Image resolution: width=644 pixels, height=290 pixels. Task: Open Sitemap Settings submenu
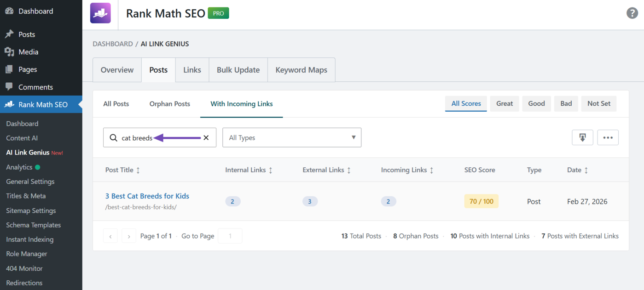(31, 210)
